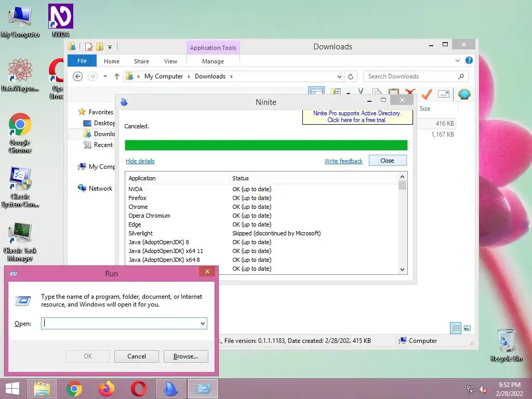This screenshot has height=399, width=532.
Task: Open Explorer help question mark
Action: pyautogui.click(x=469, y=60)
